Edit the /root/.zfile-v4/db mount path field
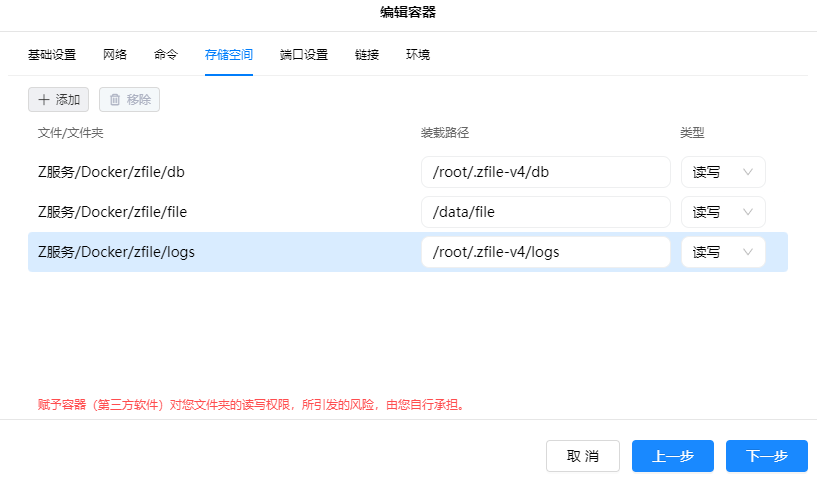The width and height of the screenshot is (817, 484). point(545,172)
